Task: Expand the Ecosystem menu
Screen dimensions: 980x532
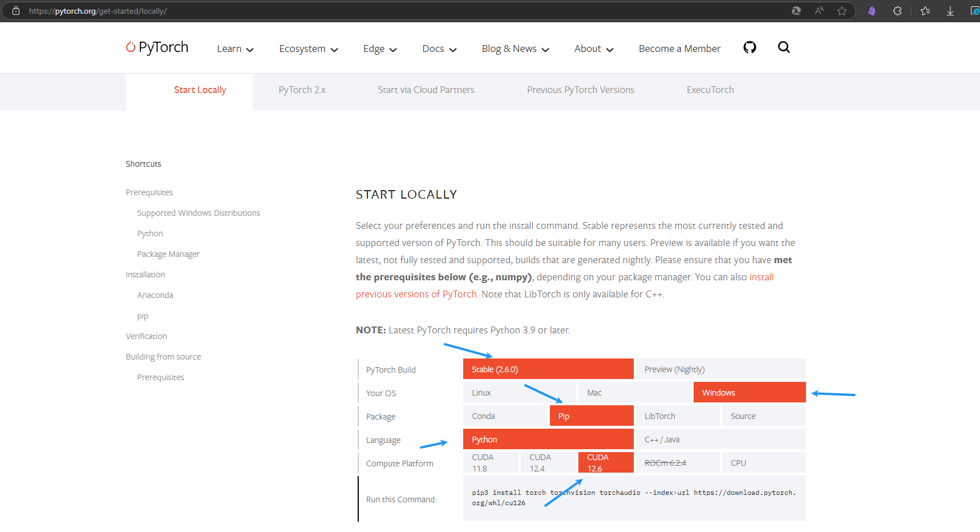Action: 309,49
